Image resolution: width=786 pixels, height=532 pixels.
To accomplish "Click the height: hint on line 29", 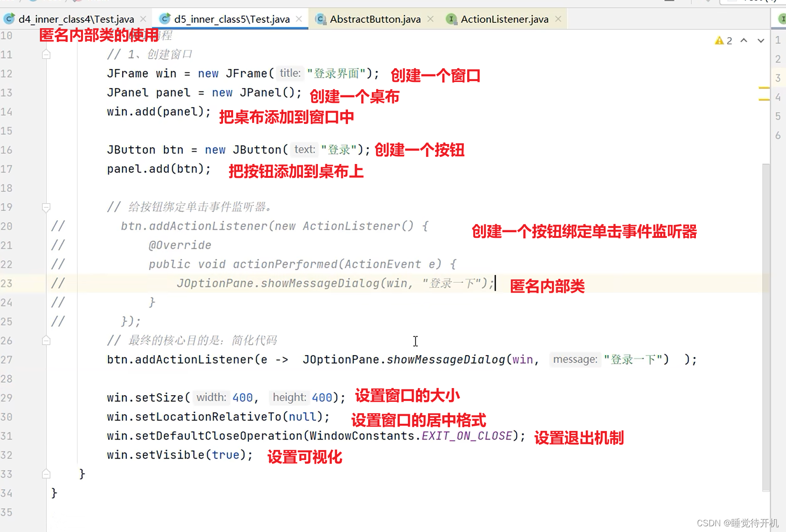I will pyautogui.click(x=289, y=398).
